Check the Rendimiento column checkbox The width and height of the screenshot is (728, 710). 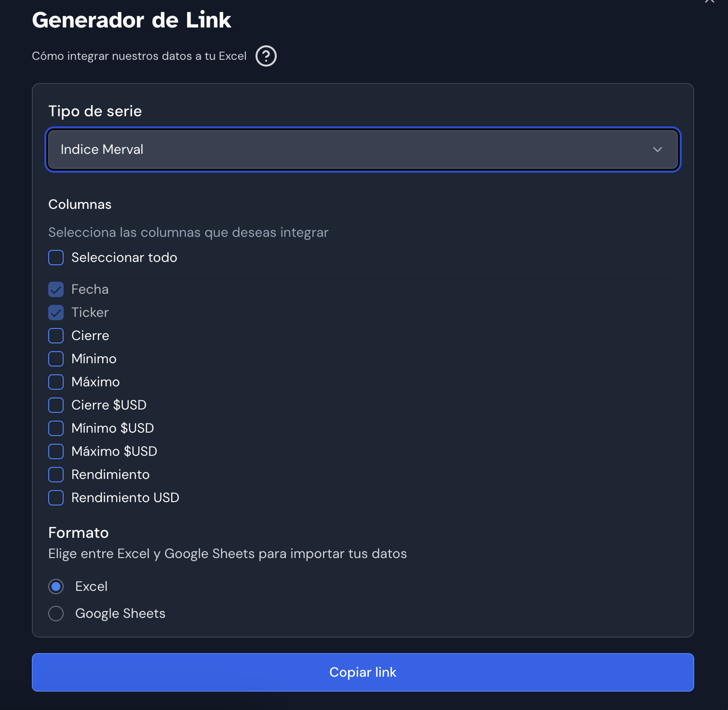coord(56,475)
